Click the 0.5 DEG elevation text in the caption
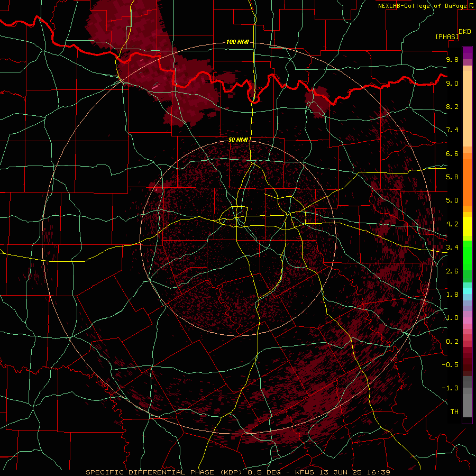Screen dimensions: 476x476 263,472
